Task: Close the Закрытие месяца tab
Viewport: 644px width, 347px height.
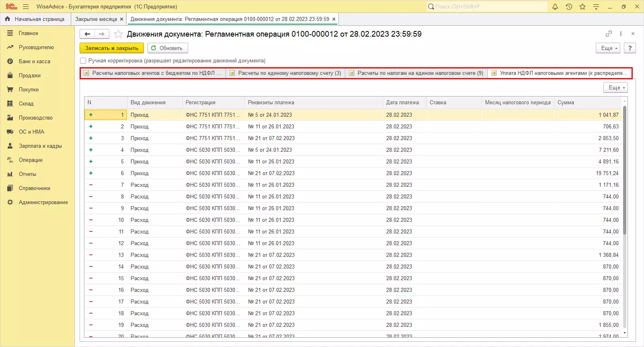Action: pos(122,19)
